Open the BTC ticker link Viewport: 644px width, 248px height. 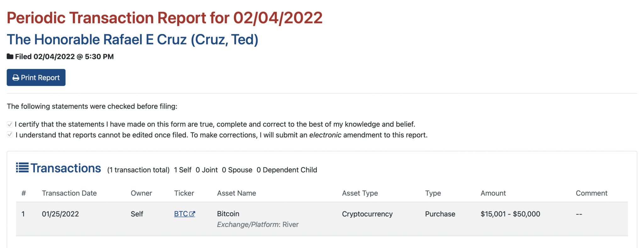(181, 214)
